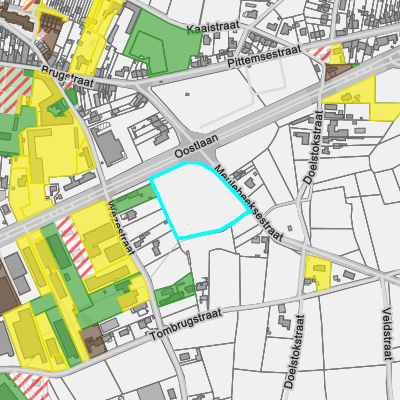Click the yellow parcel beside Doelstokstraat and Tombrugstraat
This screenshot has width=400, height=400.
[318, 272]
